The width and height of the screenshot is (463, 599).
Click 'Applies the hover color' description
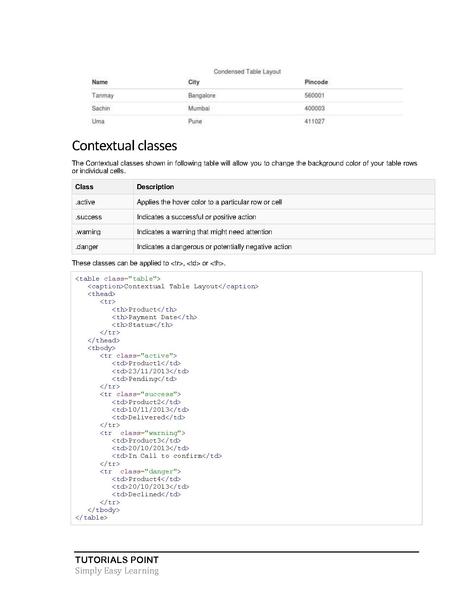209,202
